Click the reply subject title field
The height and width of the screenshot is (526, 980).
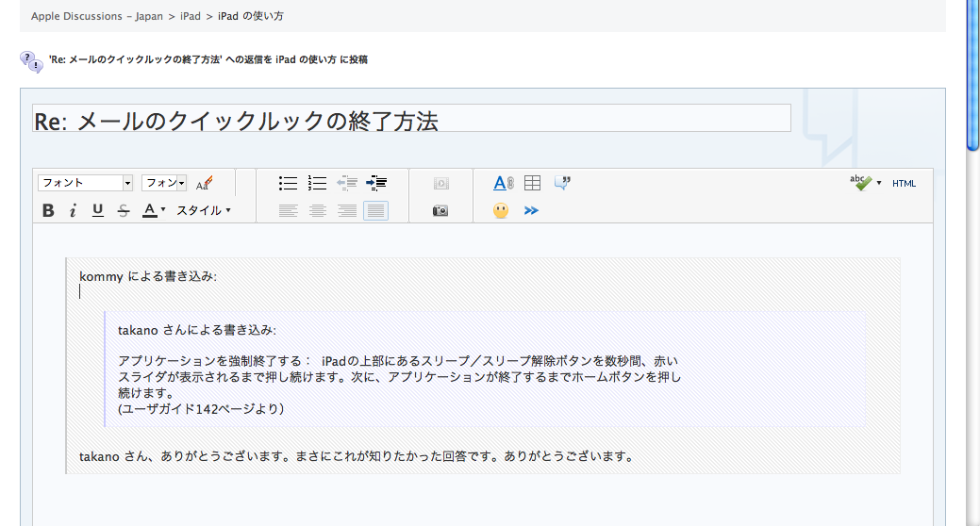[411, 119]
